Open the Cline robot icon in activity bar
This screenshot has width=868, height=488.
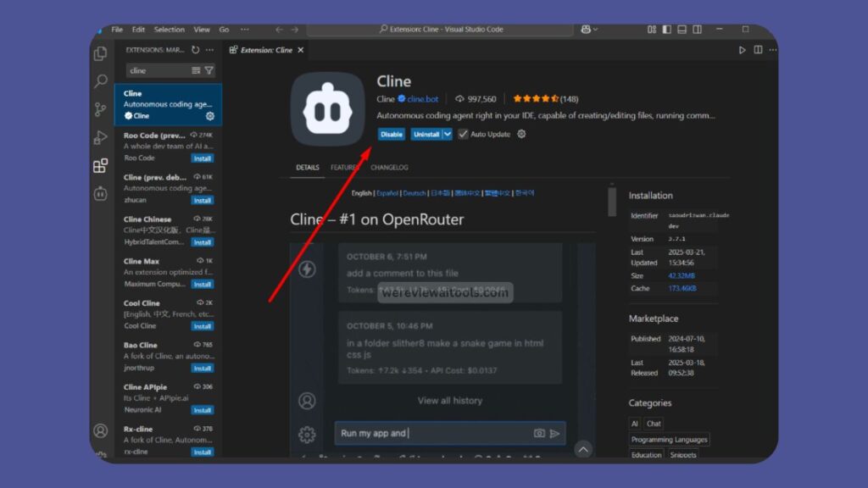[100, 194]
